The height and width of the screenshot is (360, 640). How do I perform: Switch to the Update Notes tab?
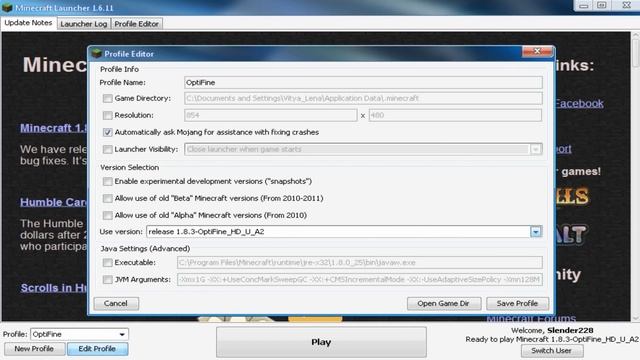[29, 23]
